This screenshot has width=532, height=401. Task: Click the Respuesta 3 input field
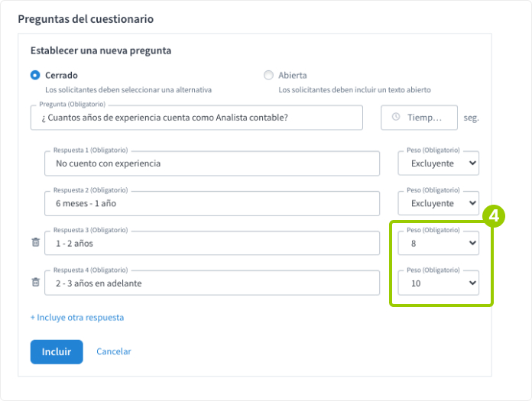pos(212,243)
